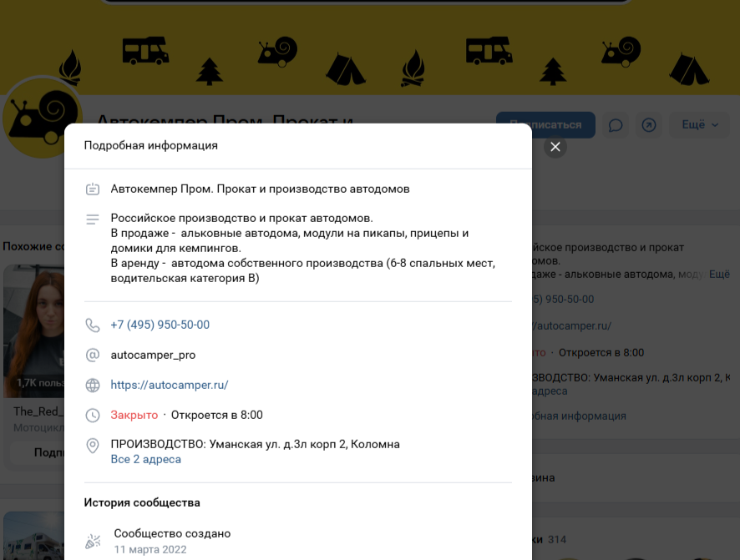Click the location pin icon near ПРОИЗВОДСТВО
This screenshot has height=560, width=740.
coord(93,445)
